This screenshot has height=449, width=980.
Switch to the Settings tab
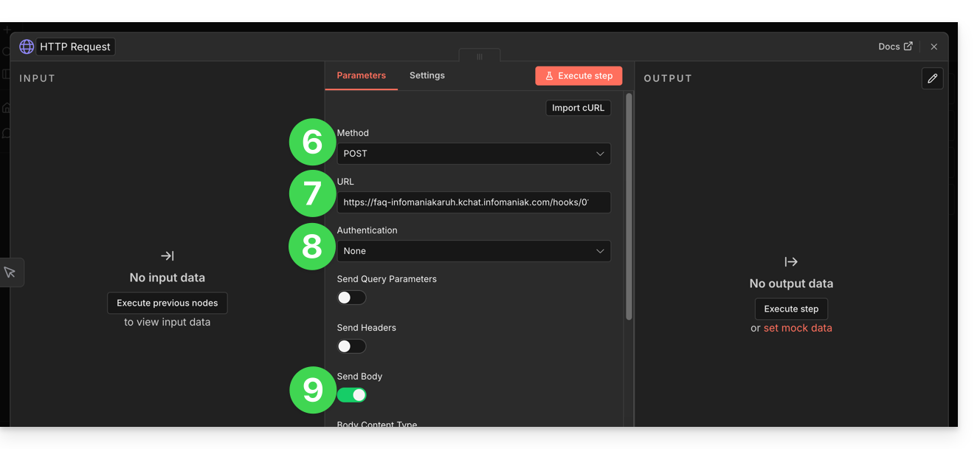pos(427,75)
